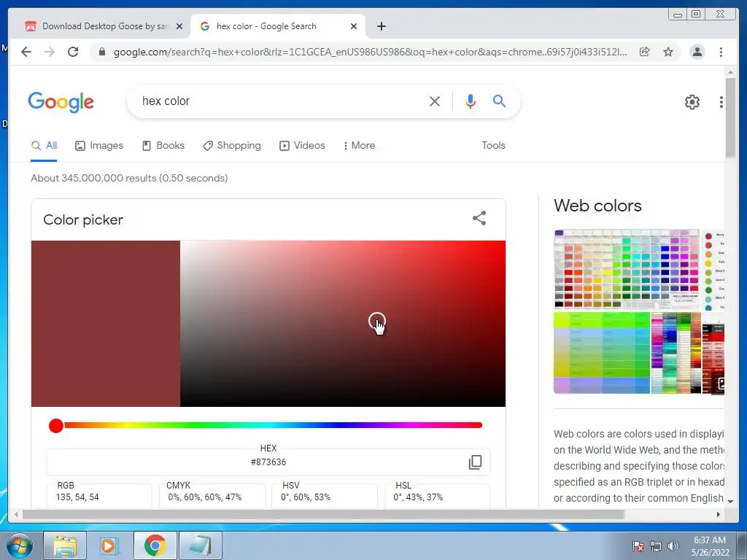Start voice search with the microphone

(x=471, y=101)
